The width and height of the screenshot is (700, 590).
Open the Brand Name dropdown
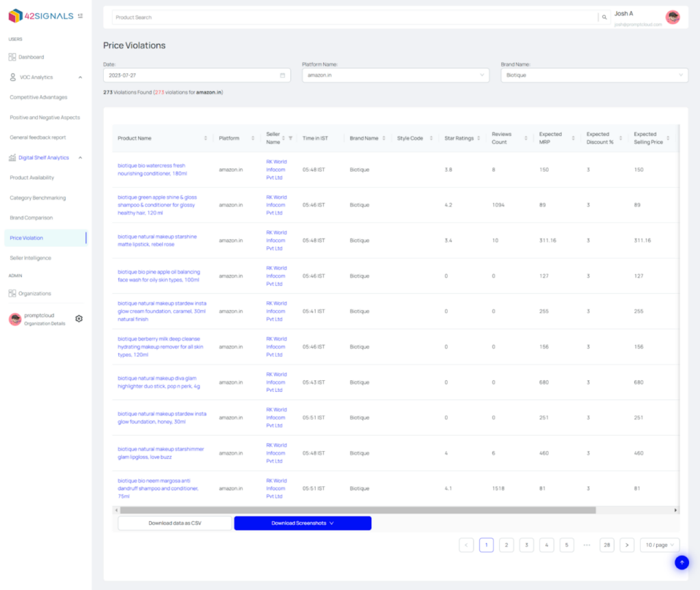coord(594,75)
